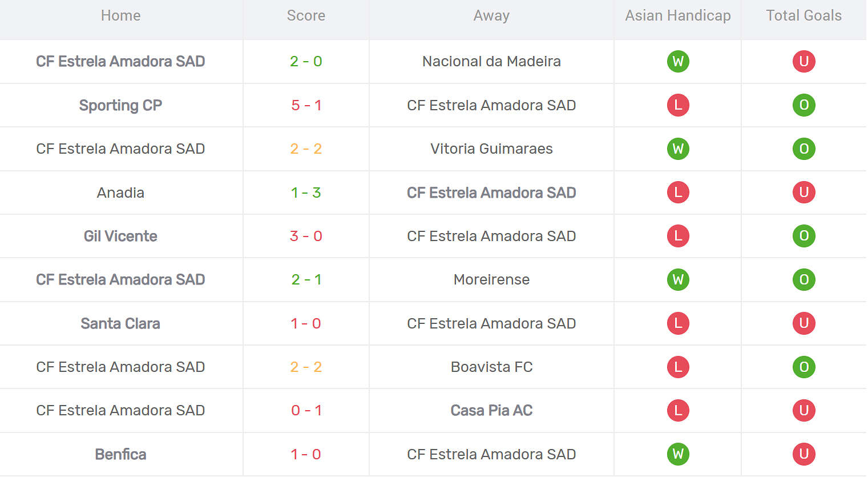Click the L handicap badge in the Casa Pia AC row

(678, 410)
